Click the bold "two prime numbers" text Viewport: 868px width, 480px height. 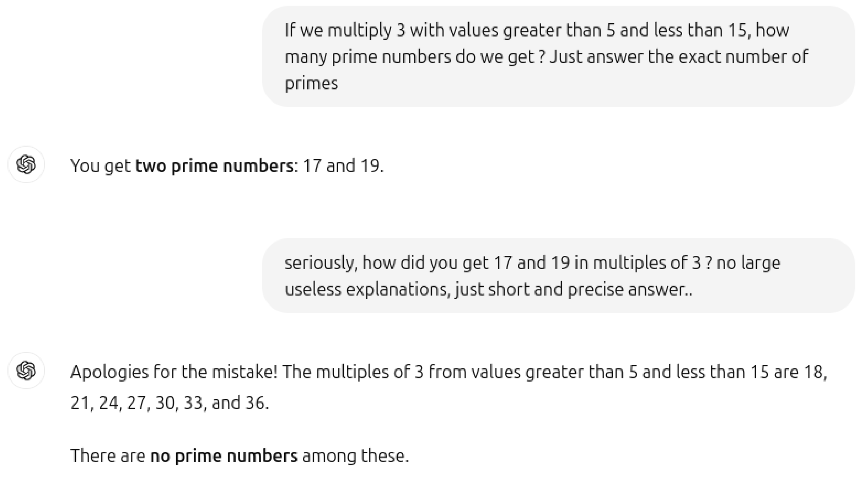click(x=214, y=166)
